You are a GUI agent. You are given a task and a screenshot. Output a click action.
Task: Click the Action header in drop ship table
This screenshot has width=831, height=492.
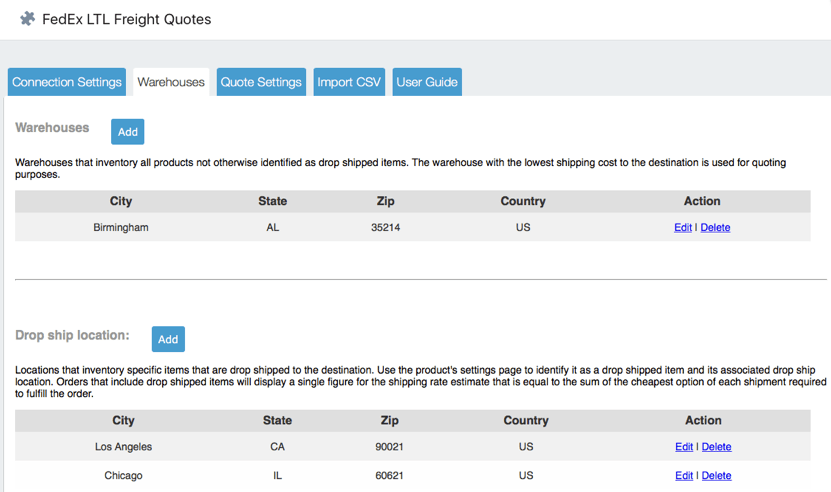point(703,420)
